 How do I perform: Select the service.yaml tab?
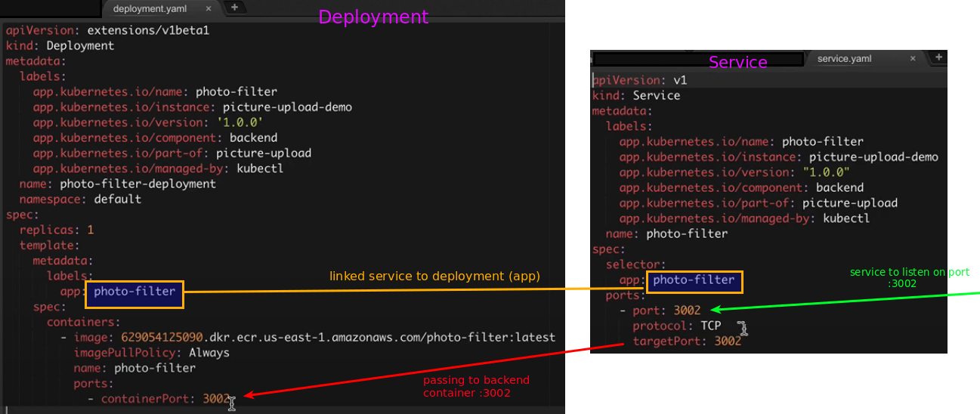point(844,58)
